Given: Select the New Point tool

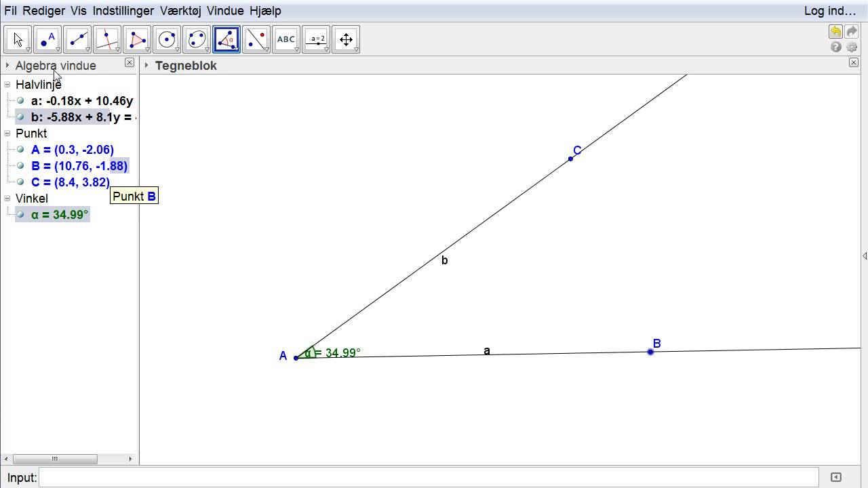Looking at the screenshot, I should click(x=47, y=39).
